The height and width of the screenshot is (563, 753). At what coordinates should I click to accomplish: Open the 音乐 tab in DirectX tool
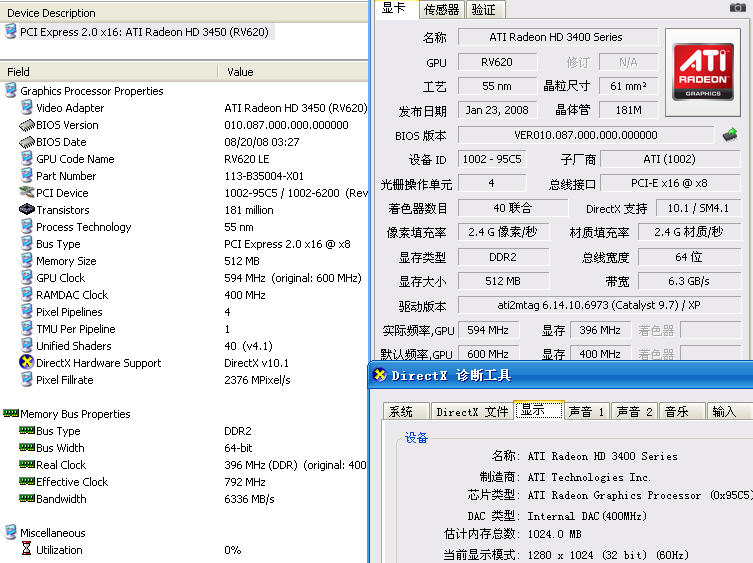click(x=681, y=411)
